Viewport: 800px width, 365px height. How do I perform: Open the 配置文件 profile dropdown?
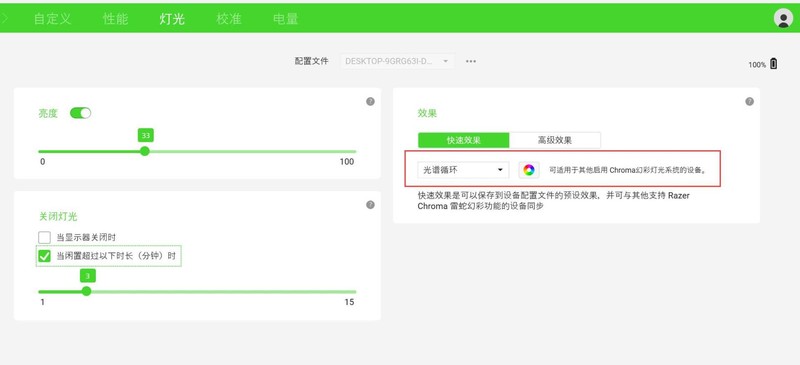pyautogui.click(x=397, y=61)
